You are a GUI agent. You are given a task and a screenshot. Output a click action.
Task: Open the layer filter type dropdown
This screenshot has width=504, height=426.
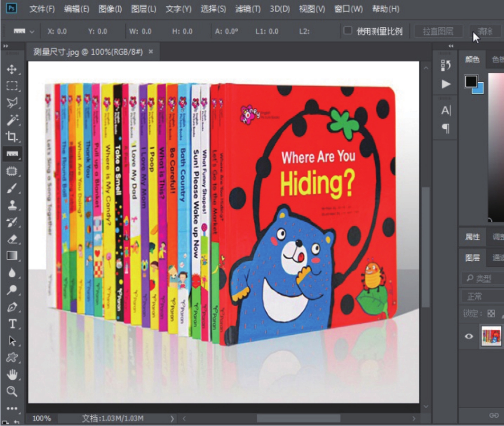tap(483, 279)
